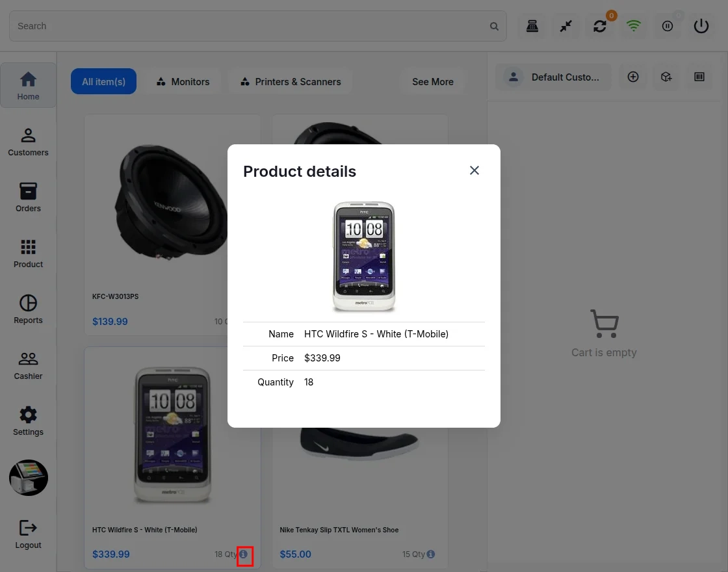The image size is (728, 572).
Task: Go to Home in sidebar
Action: (x=29, y=85)
